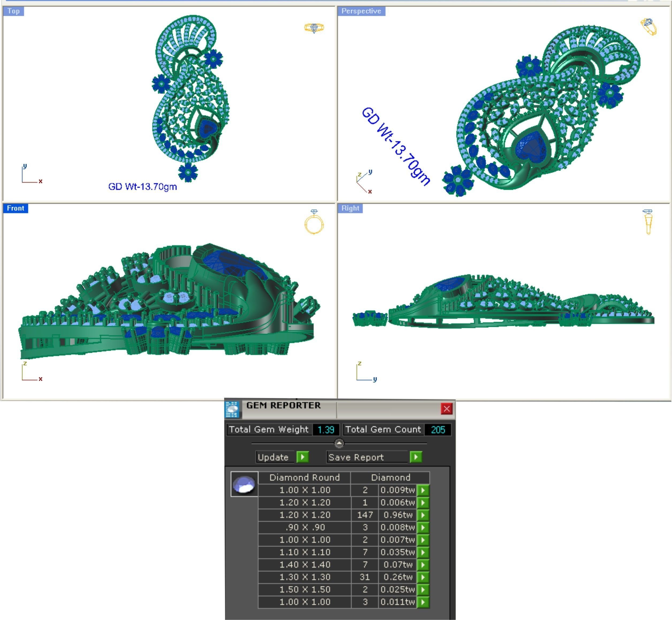Viewport: 672px width, 620px height.
Task: Select the Perspective viewport label
Action: tap(361, 11)
